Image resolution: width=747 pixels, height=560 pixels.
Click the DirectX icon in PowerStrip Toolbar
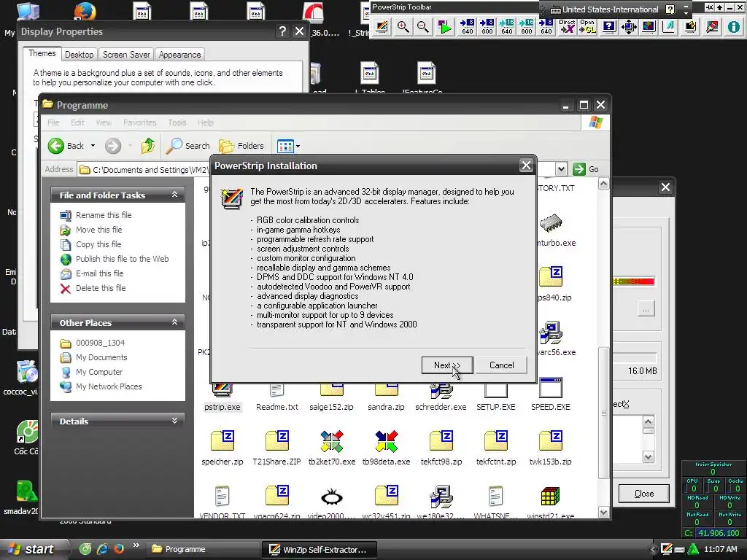coord(567,27)
